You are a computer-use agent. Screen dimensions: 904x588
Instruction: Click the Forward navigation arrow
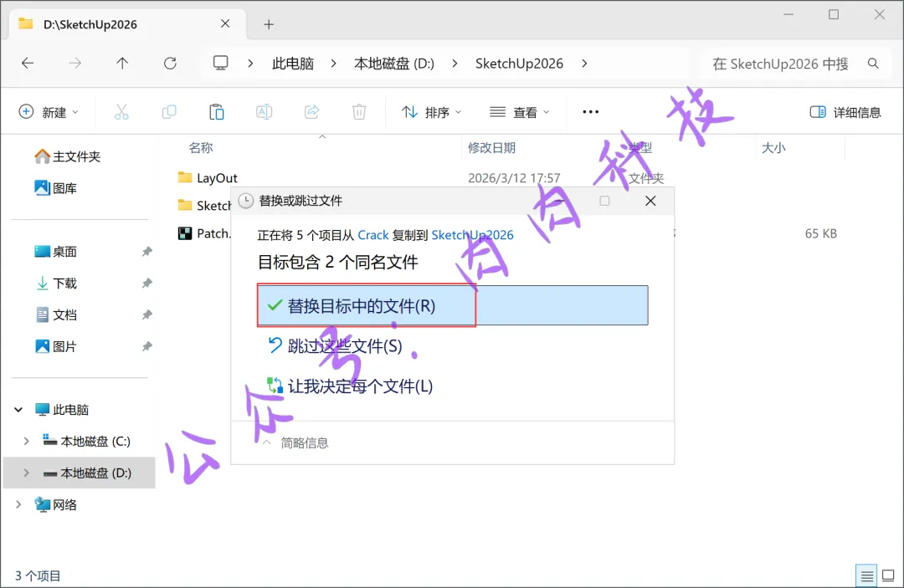(75, 64)
